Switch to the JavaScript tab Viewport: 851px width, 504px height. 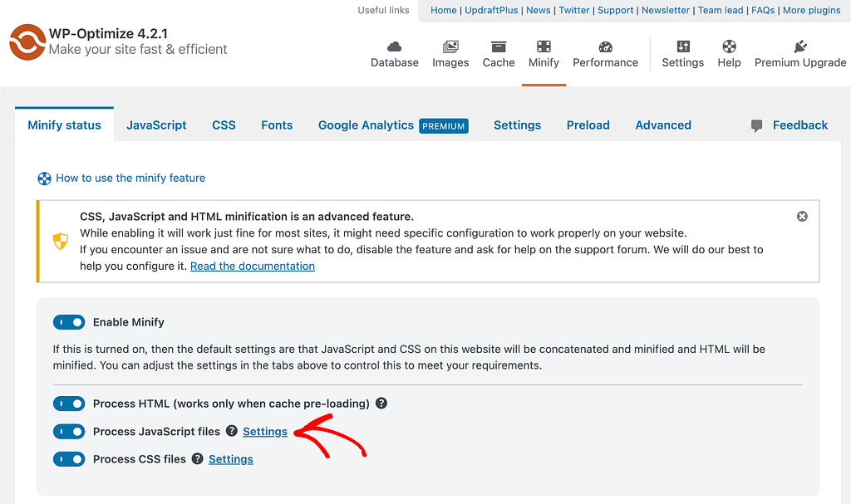tap(156, 125)
